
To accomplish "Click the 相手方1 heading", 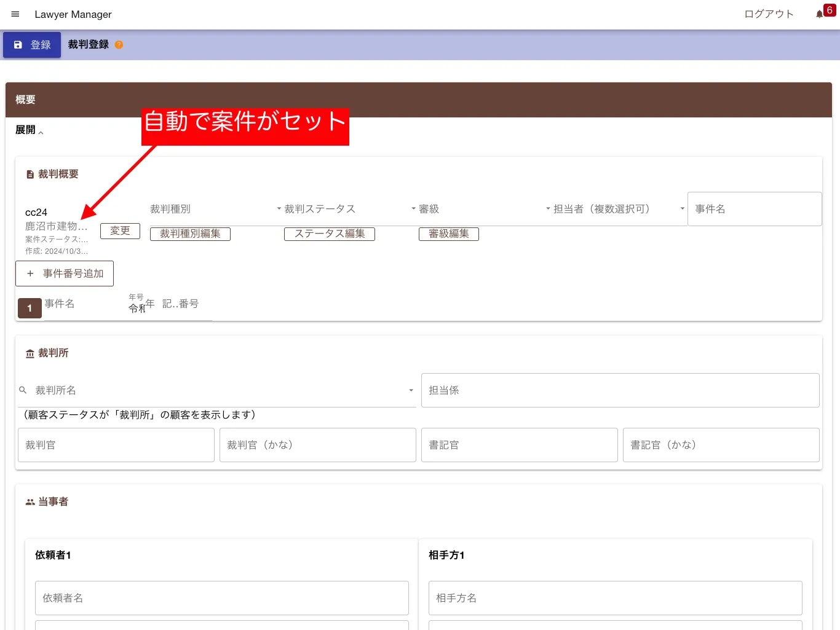I will point(446,555).
